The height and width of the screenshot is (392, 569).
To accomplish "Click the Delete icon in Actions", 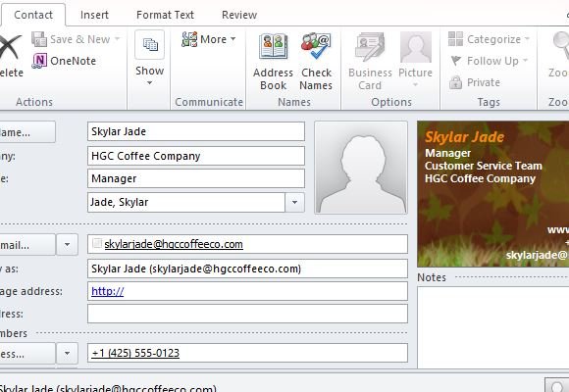I will 10,47.
